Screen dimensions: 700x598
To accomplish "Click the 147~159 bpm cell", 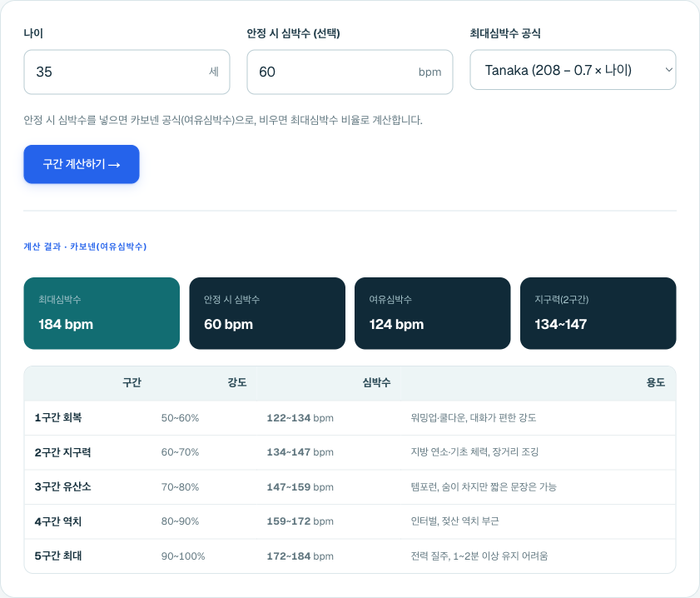I will click(300, 487).
